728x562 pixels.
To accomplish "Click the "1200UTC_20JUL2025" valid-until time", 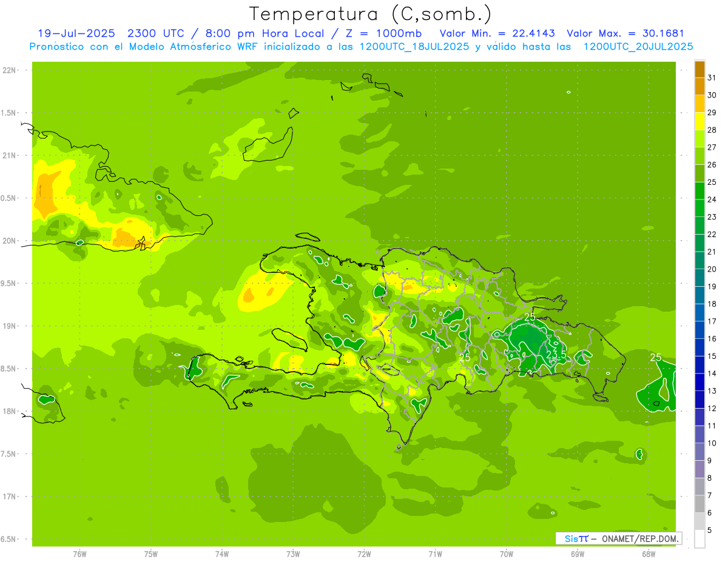I will point(638,47).
